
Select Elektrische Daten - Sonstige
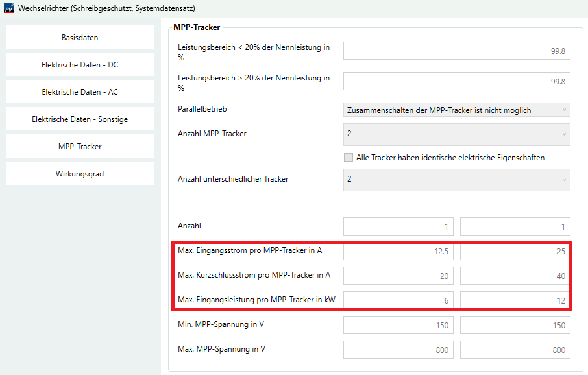coord(80,119)
